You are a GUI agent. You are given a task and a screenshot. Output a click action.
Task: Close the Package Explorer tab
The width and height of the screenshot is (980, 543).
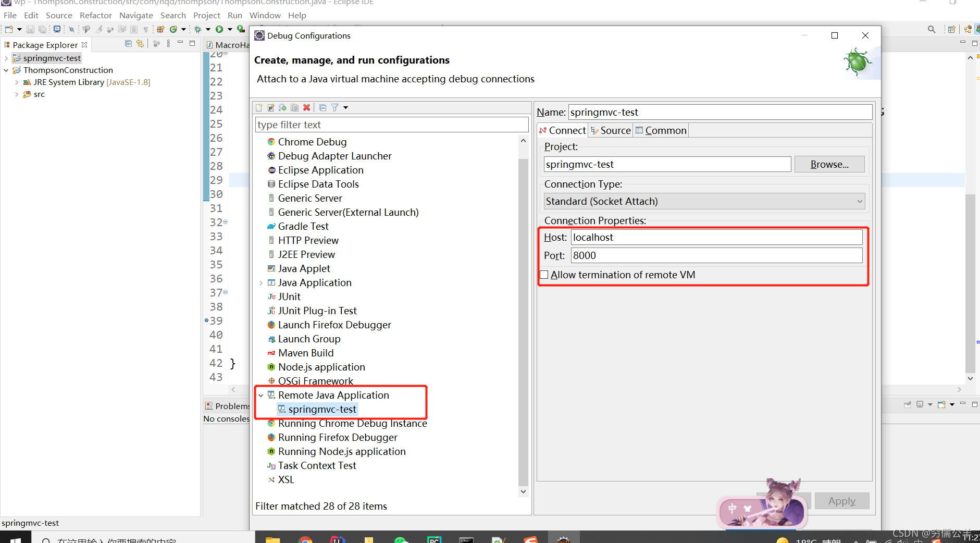point(84,45)
